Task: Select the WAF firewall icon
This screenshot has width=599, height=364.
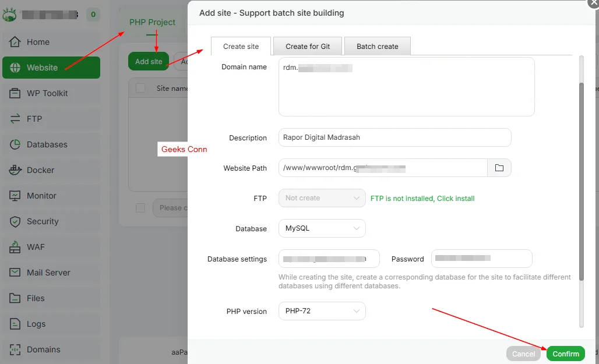Action: click(x=15, y=246)
